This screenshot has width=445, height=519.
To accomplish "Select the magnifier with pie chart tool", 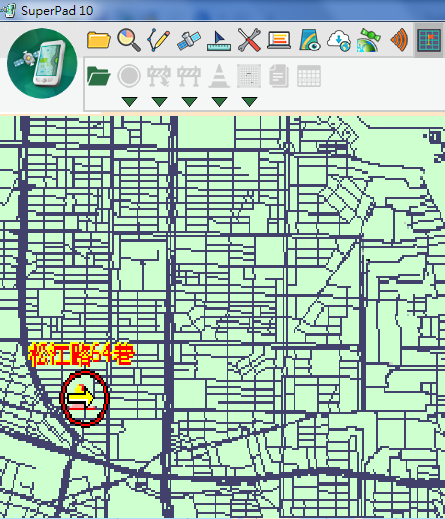I will [x=129, y=40].
